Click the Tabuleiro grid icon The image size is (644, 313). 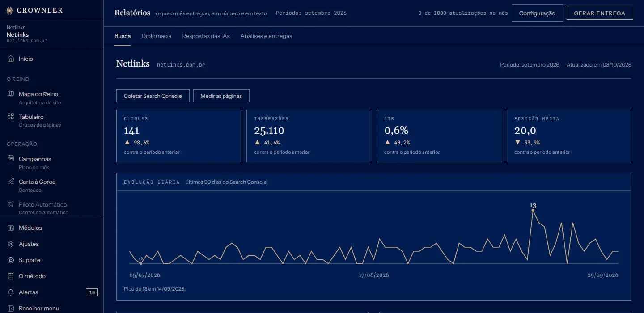(11, 117)
